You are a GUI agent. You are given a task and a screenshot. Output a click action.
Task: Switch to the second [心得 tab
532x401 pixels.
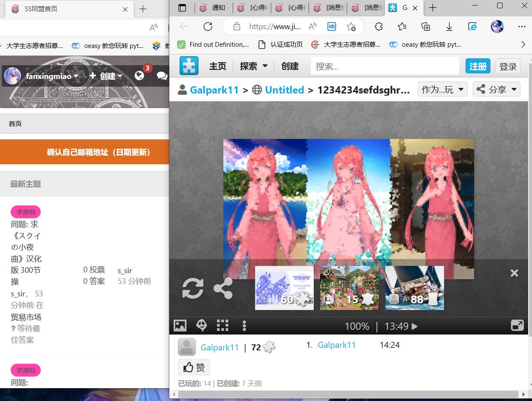(290, 8)
